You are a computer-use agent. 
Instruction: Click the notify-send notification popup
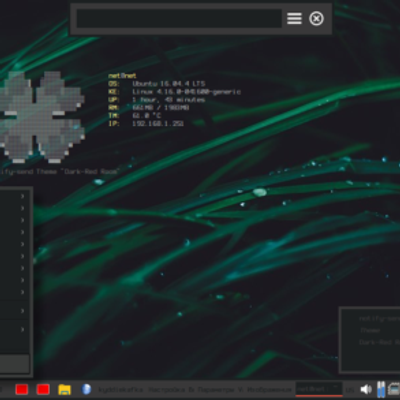(x=370, y=339)
